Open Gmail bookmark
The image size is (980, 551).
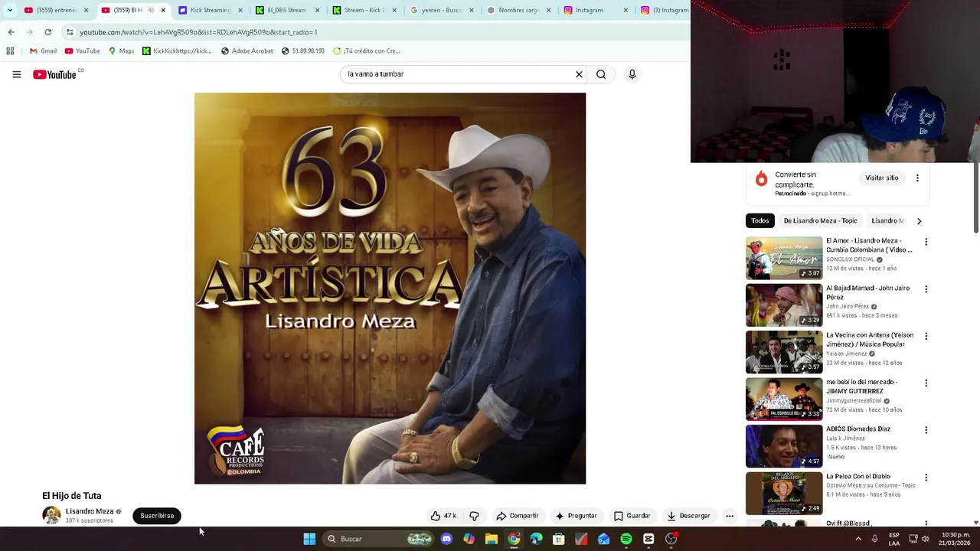pyautogui.click(x=43, y=51)
